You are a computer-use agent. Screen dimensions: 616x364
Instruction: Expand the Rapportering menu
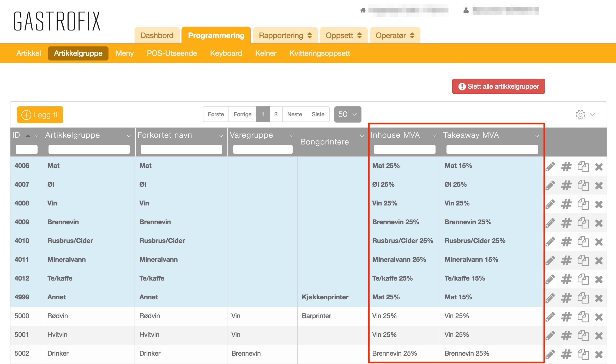point(285,35)
